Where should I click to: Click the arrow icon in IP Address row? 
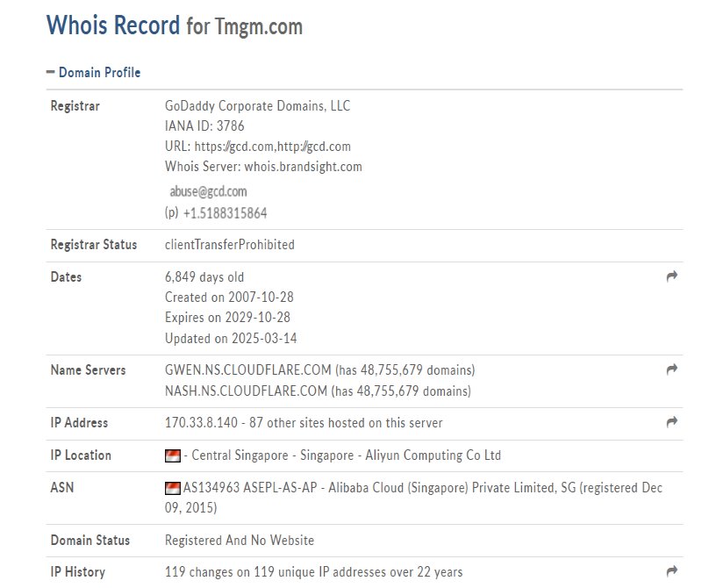click(x=671, y=421)
